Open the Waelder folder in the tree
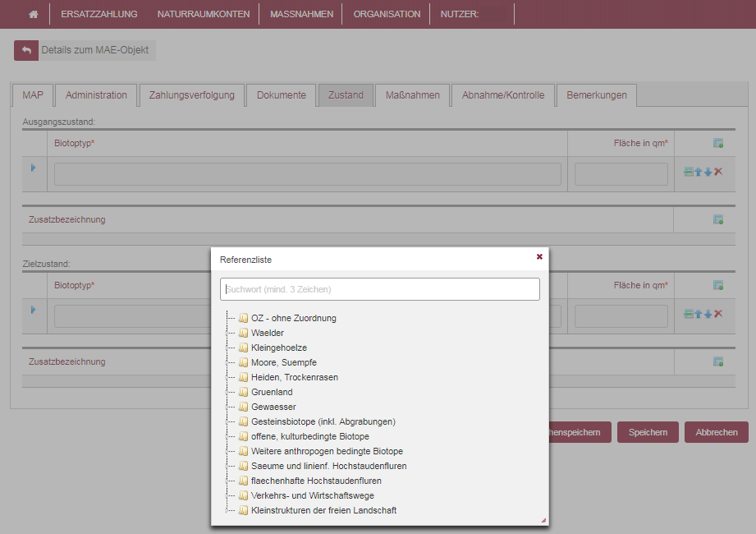Image resolution: width=756 pixels, height=534 pixels. pos(268,333)
